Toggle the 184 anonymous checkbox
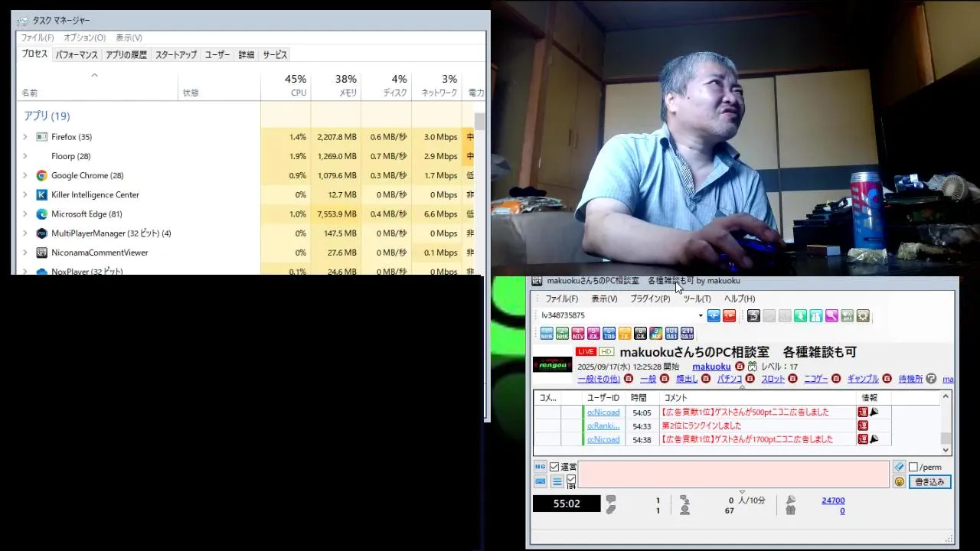 pos(571,479)
